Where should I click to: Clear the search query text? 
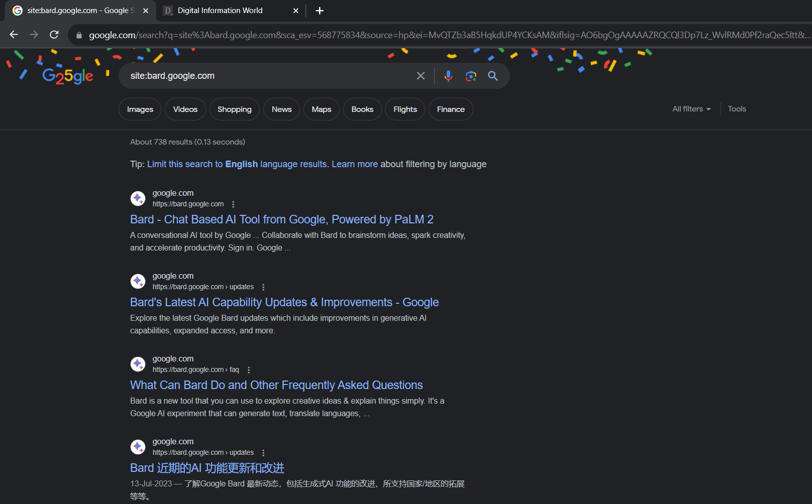click(421, 76)
